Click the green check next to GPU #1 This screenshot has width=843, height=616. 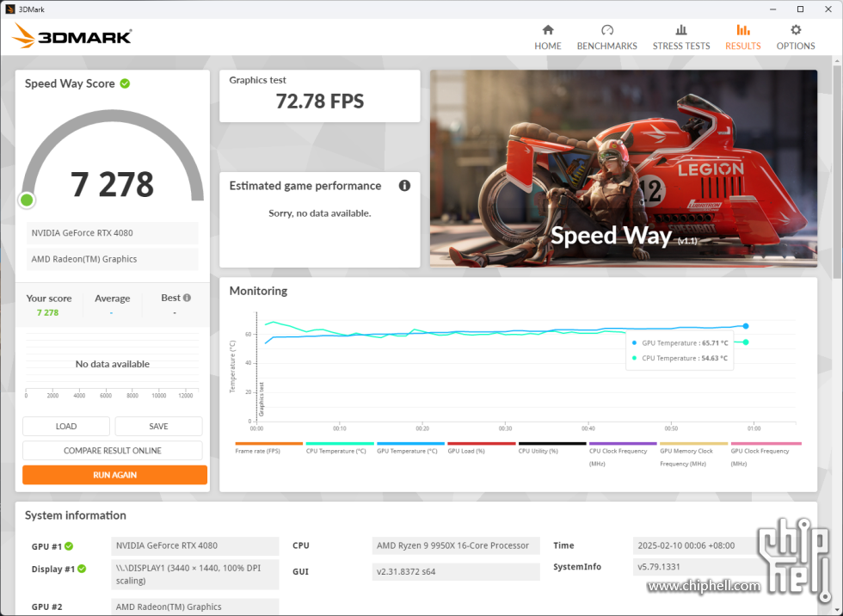[x=69, y=546]
